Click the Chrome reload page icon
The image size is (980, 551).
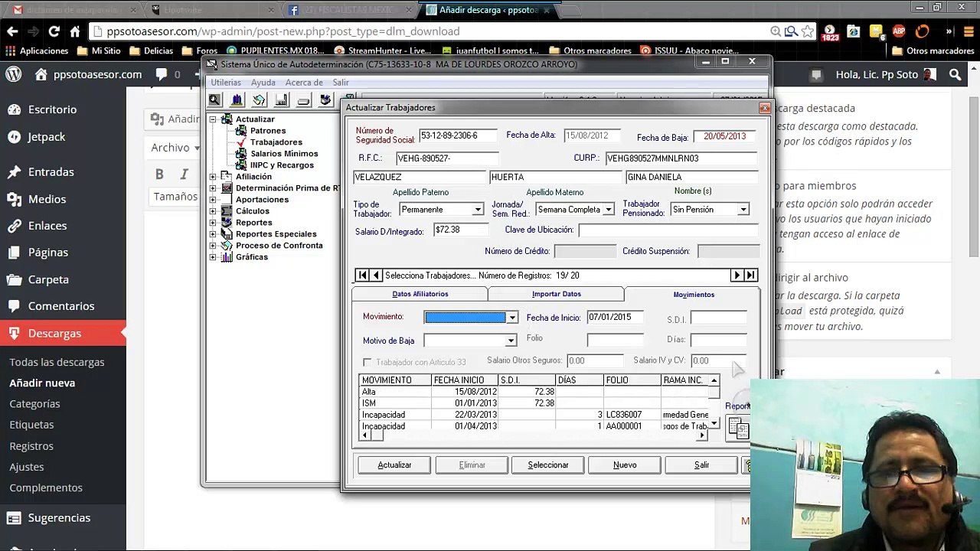(x=54, y=31)
